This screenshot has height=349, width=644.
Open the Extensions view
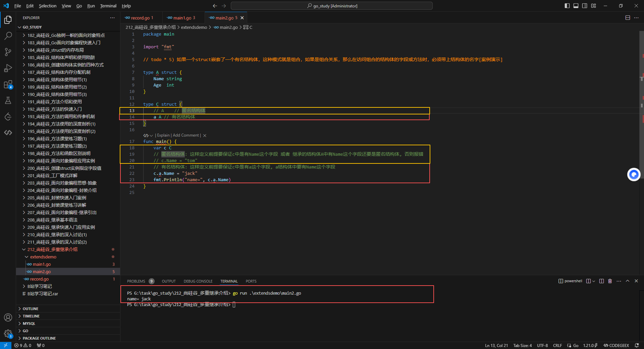8,84
